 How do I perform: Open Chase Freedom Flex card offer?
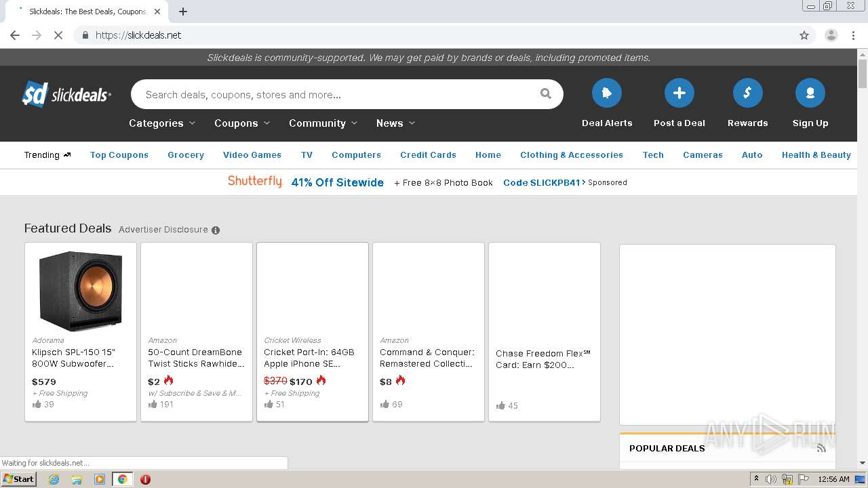(x=543, y=359)
